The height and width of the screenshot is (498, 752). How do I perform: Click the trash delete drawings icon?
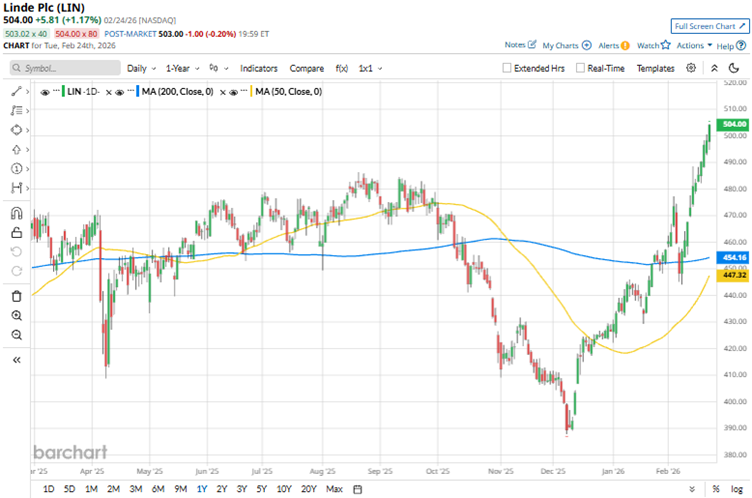pyautogui.click(x=16, y=296)
